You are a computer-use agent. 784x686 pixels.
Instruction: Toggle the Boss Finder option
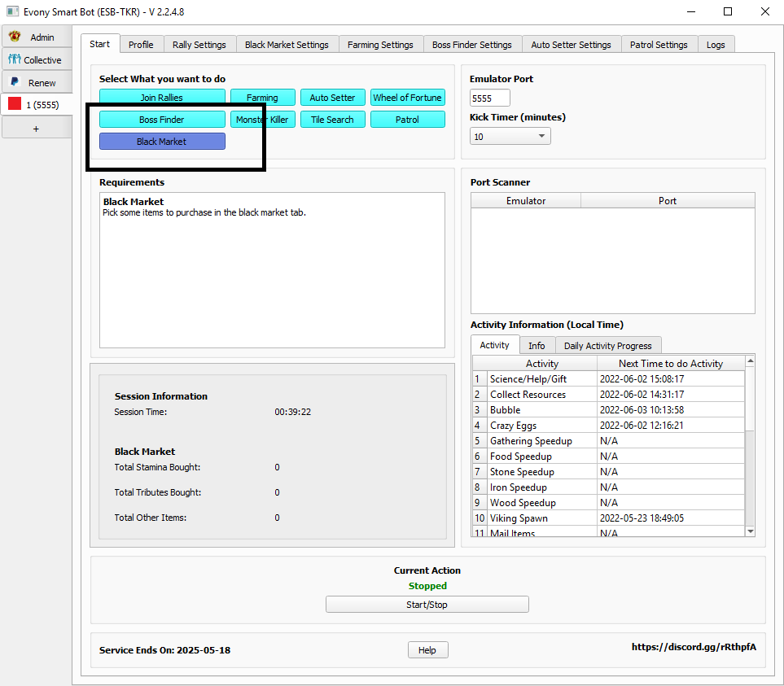162,120
